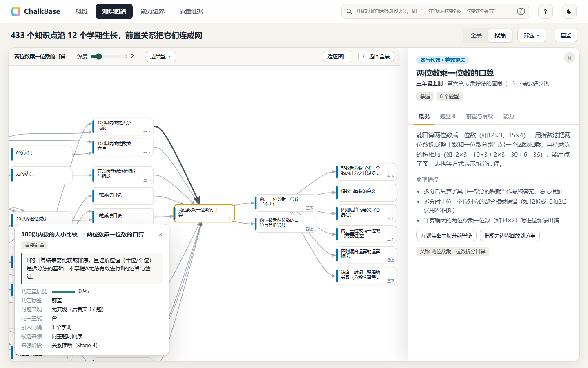Image resolution: width=588 pixels, height=368 pixels.
Task: Open the 知识图谱 nav tab
Action: [114, 11]
